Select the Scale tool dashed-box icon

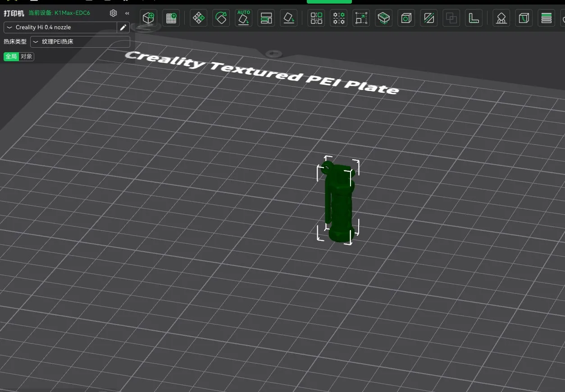pyautogui.click(x=361, y=18)
